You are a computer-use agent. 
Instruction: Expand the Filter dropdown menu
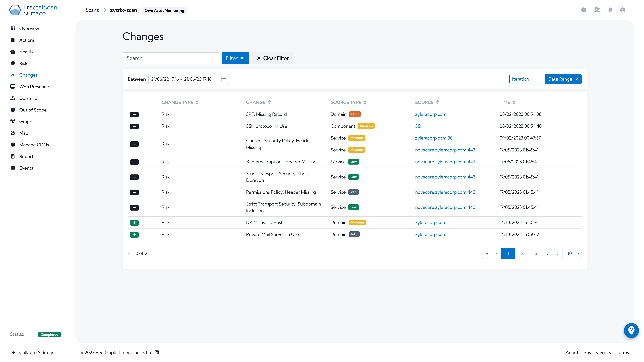(x=235, y=58)
